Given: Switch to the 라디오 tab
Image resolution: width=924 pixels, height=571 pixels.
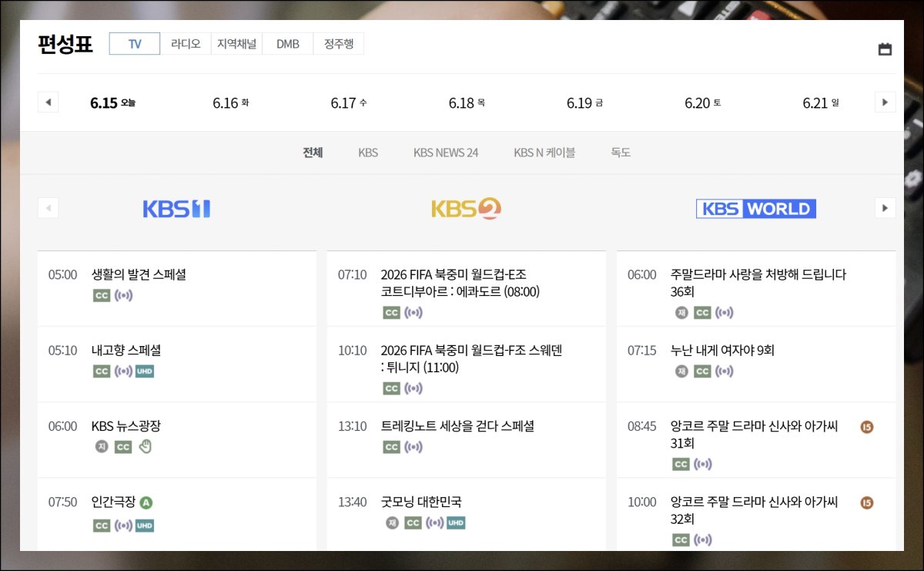Looking at the screenshot, I should [186, 44].
